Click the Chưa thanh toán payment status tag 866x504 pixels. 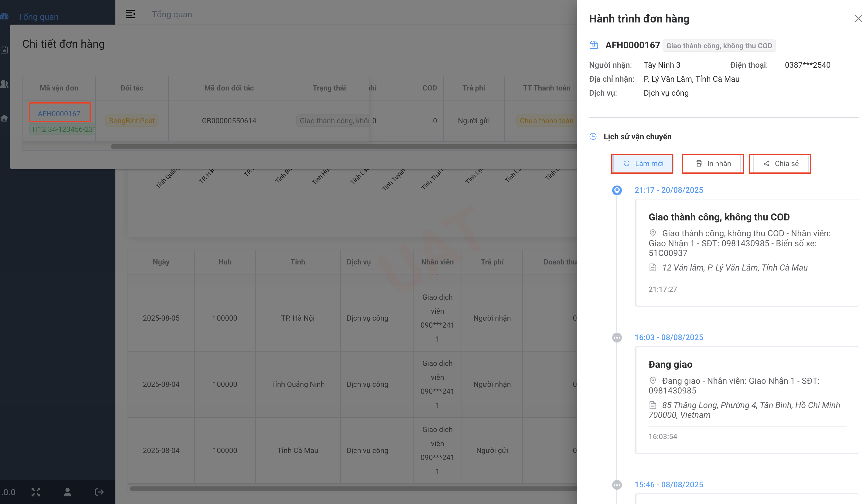(546, 121)
